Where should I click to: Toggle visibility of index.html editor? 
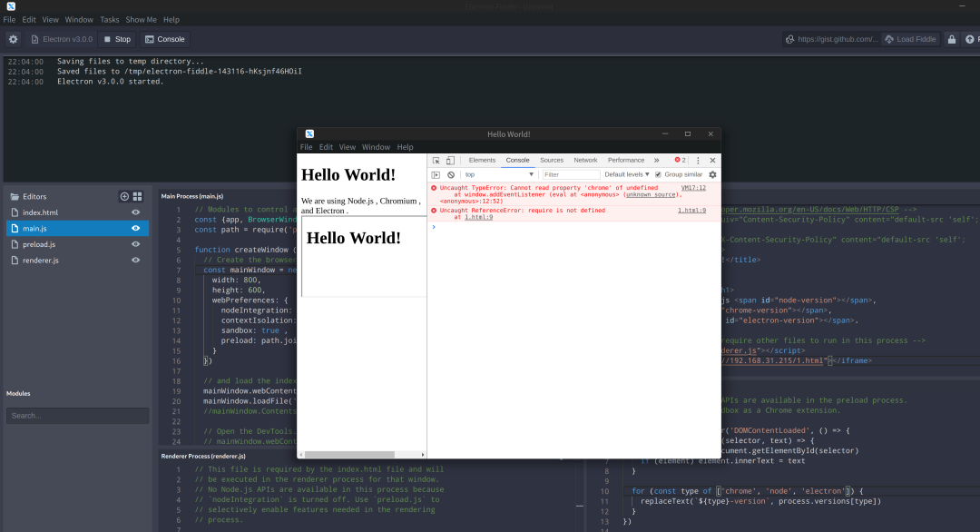pos(135,212)
